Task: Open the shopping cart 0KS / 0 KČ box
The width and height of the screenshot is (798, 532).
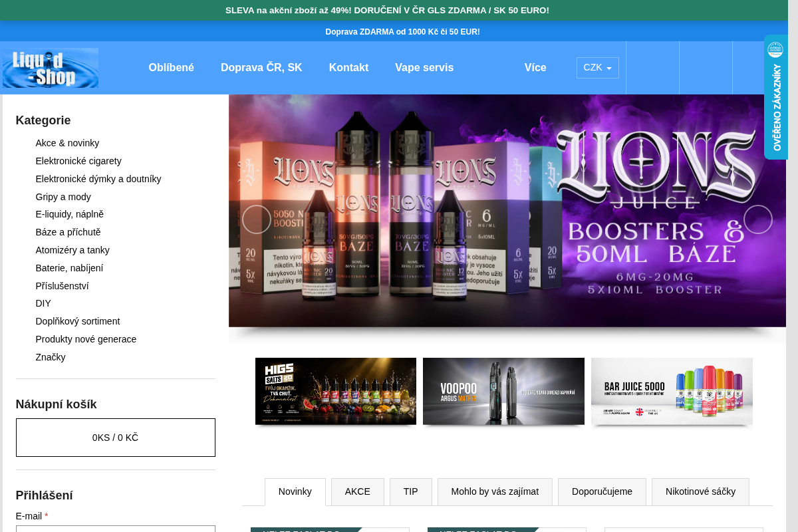Action: coord(116,438)
